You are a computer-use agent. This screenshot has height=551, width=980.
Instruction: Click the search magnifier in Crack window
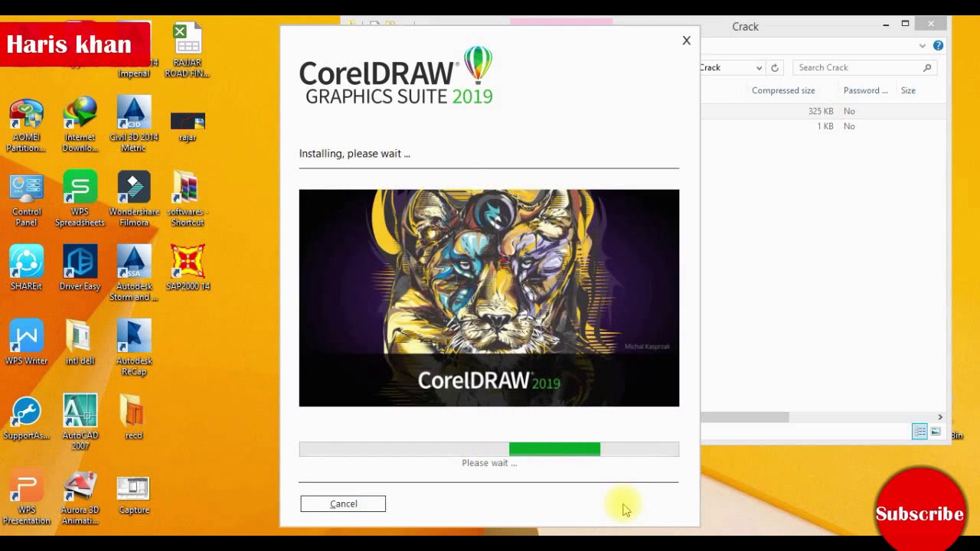pyautogui.click(x=927, y=67)
